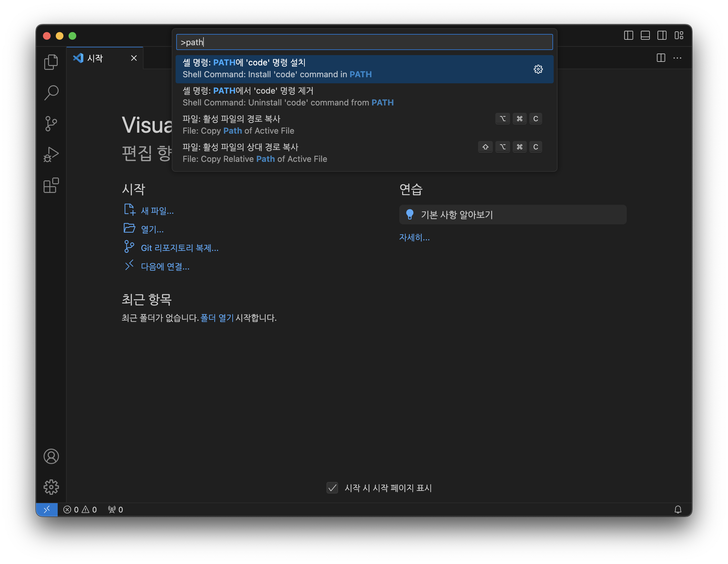This screenshot has width=728, height=564.
Task: Uncheck show welcome page on startup checkbox
Action: tap(332, 488)
